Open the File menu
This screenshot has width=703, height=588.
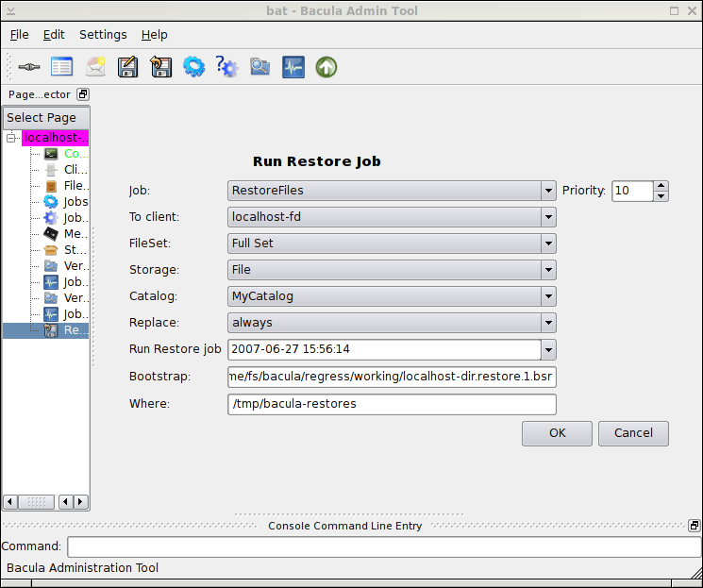pos(19,35)
